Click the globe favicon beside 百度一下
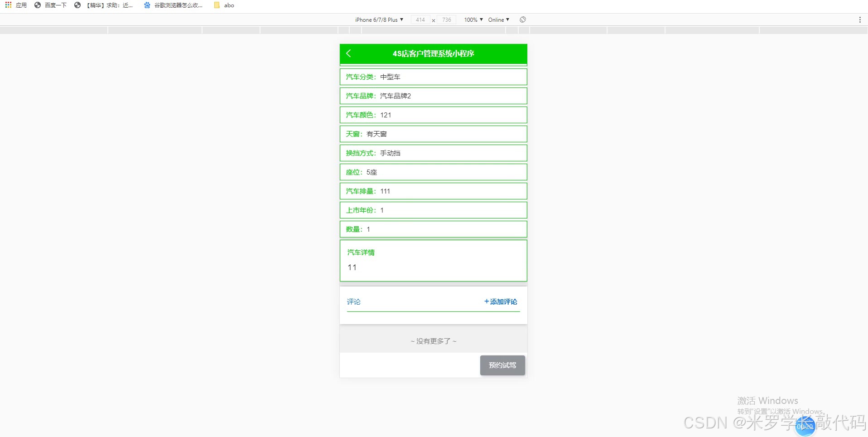Screen dimensions: 868x437 coord(38,5)
